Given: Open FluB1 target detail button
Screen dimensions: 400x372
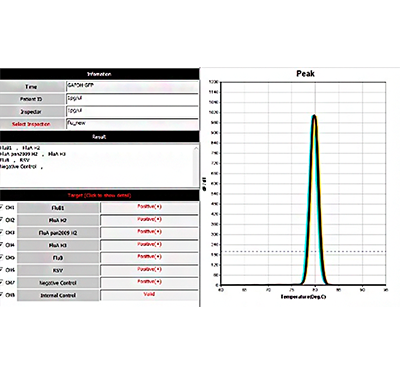Looking at the screenshot, I should tap(58, 208).
